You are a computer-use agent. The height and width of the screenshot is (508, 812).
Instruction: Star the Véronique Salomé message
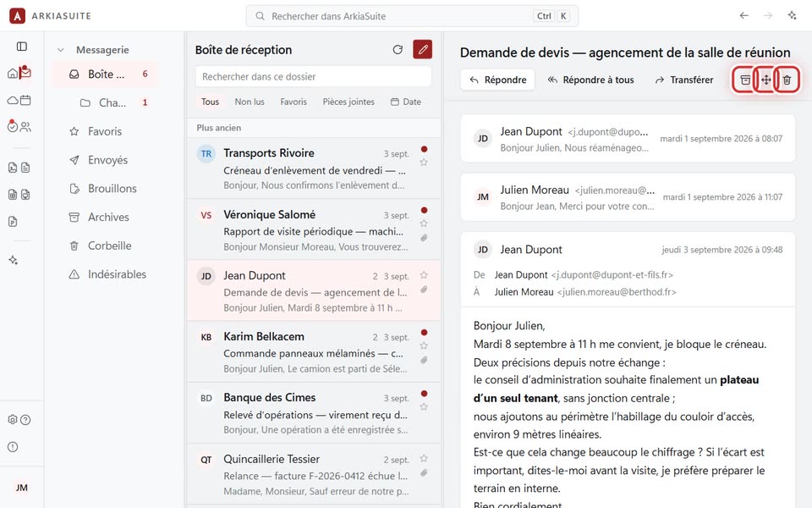click(424, 224)
